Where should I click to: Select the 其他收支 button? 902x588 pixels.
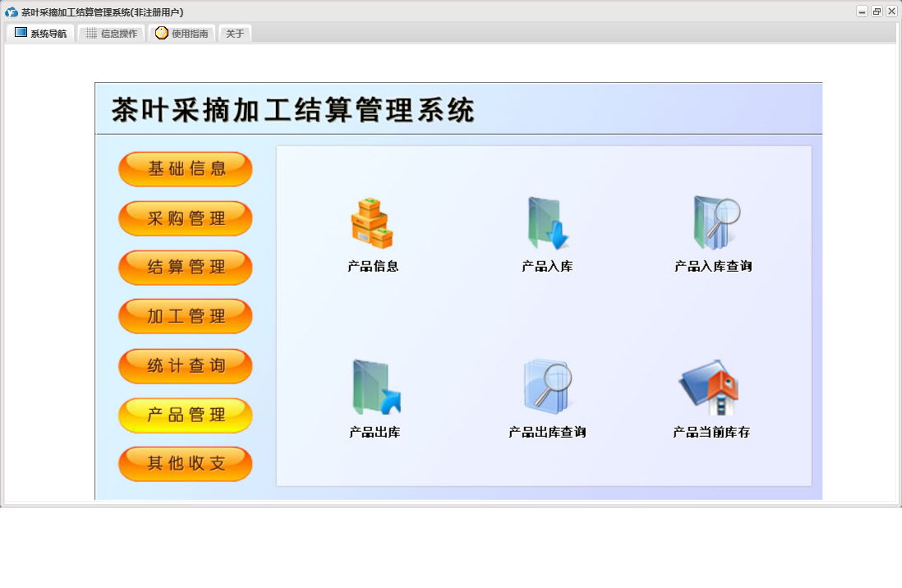[185, 464]
